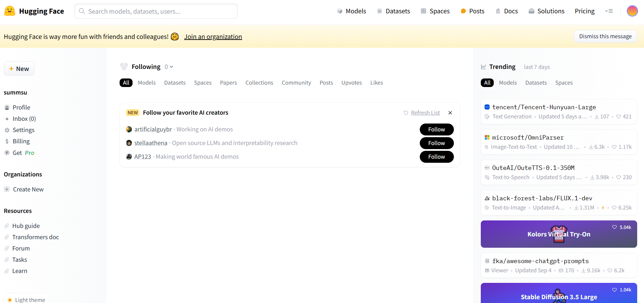Open Transformers doc resource link
This screenshot has height=303, width=644.
pyautogui.click(x=36, y=237)
